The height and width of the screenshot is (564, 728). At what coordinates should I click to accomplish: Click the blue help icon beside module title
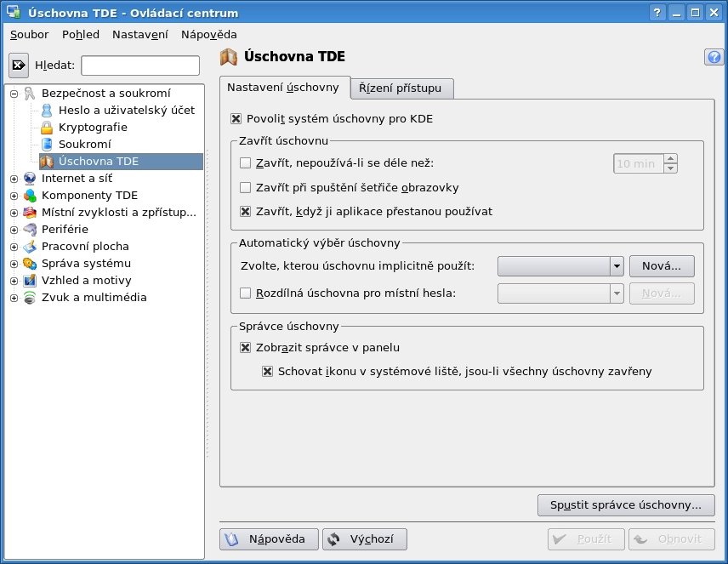(714, 57)
